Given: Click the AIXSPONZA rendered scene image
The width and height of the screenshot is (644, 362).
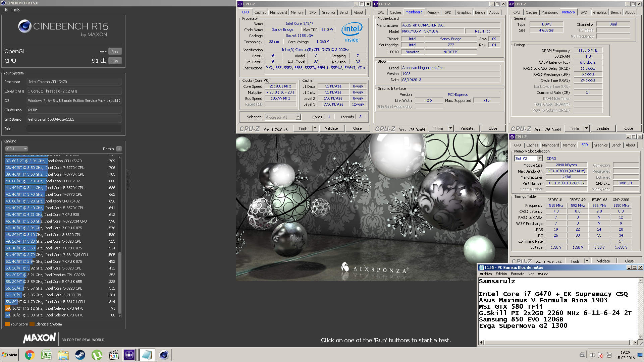Looking at the screenshot, I should 372,207.
